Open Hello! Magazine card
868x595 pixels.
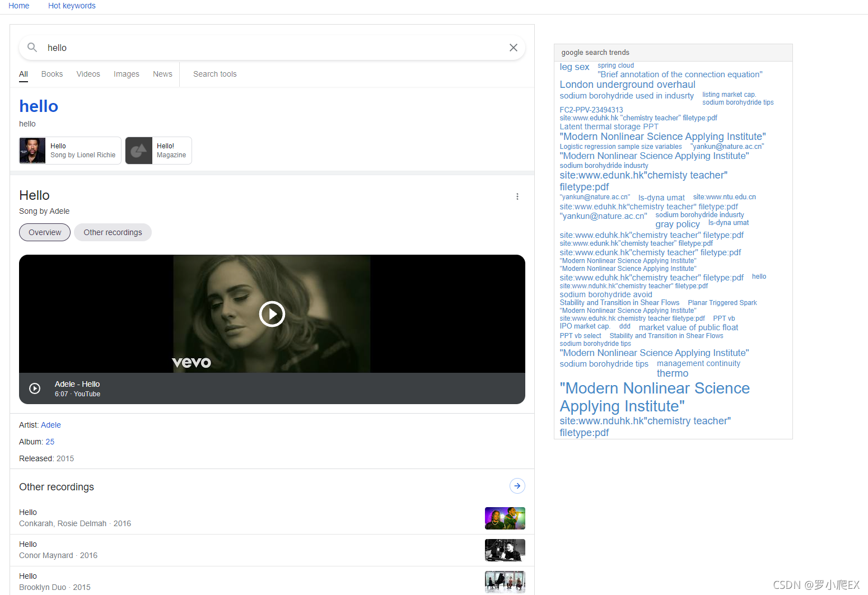(x=158, y=151)
